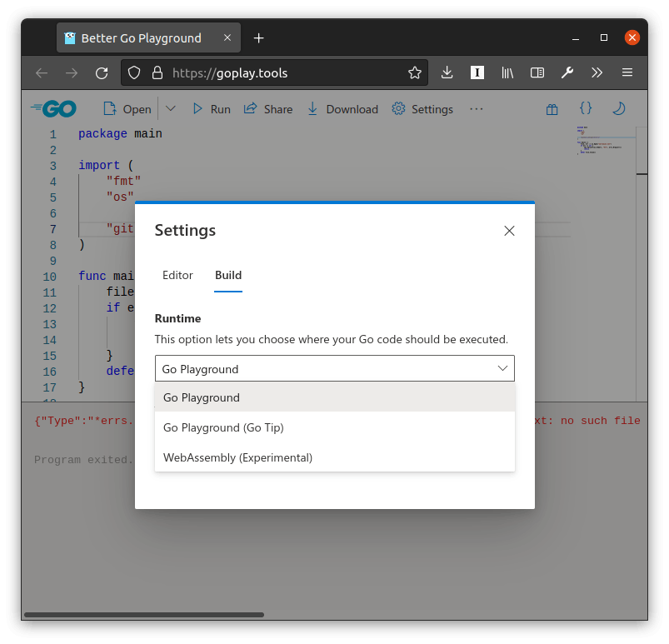Click the horizontal scrollbar at bottom
Viewport: 669px width, 644px height.
(144, 615)
